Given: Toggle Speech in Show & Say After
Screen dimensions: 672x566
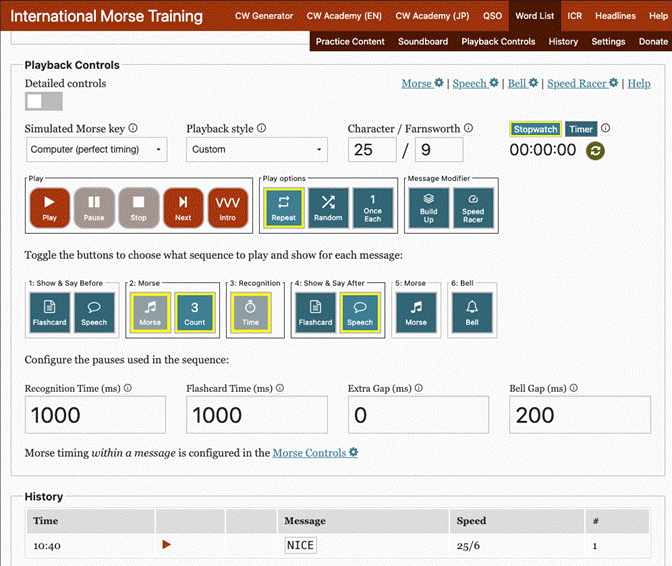Looking at the screenshot, I should (360, 313).
